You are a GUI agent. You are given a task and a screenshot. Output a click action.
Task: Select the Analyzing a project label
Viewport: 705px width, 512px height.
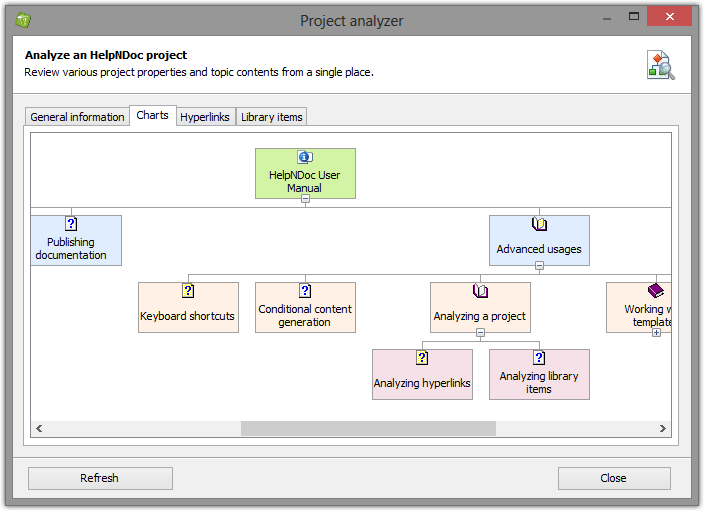click(x=479, y=316)
